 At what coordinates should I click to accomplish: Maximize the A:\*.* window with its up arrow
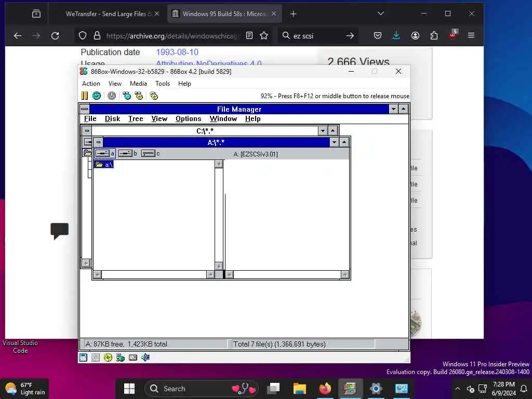(x=344, y=142)
